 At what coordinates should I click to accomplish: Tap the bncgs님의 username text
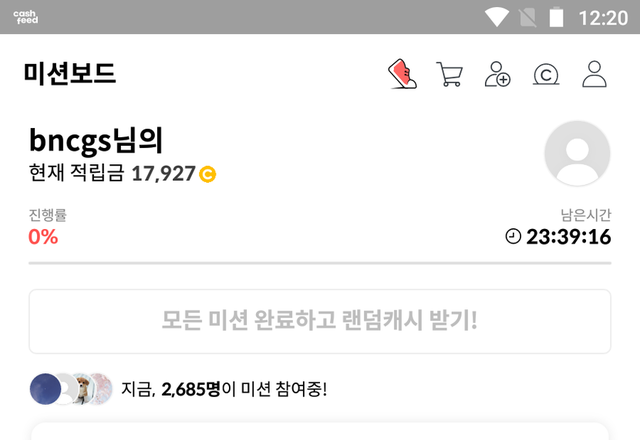coord(96,140)
